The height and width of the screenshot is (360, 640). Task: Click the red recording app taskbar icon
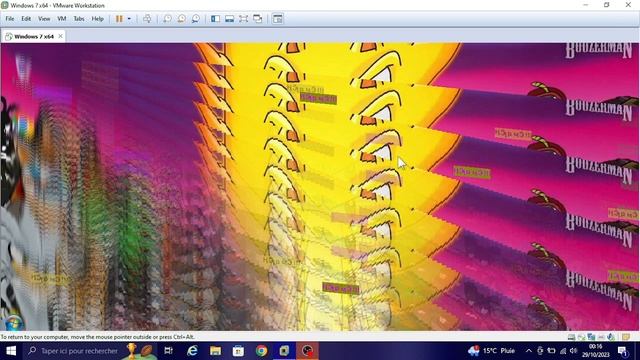click(x=307, y=351)
